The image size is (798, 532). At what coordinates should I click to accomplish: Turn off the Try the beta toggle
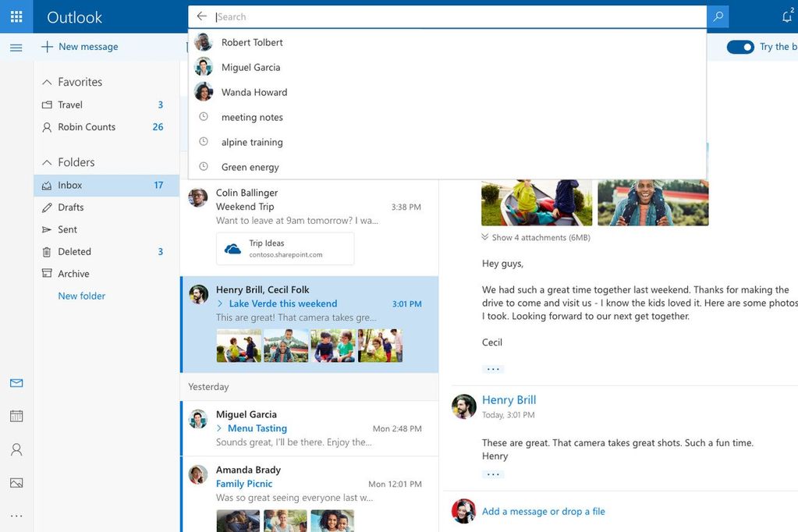(739, 47)
